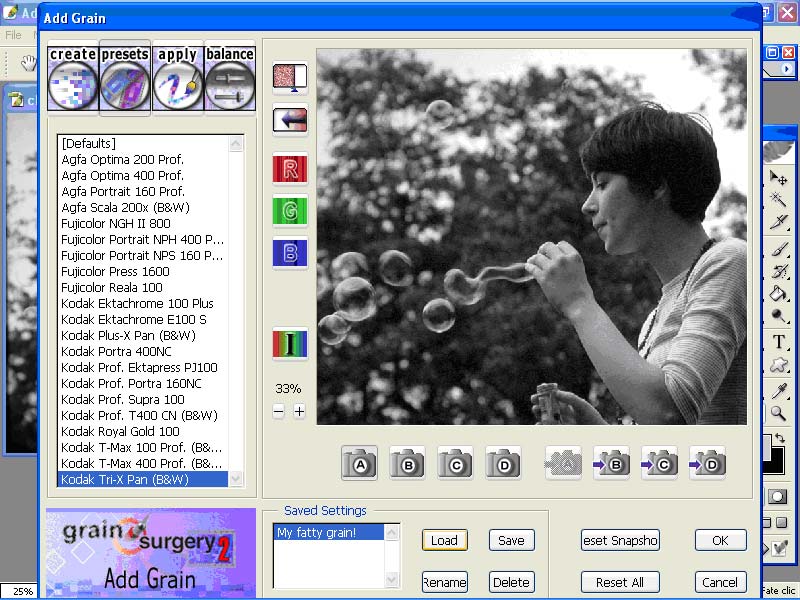Select Zoom tool in Photoshop toolbox
The width and height of the screenshot is (800, 600).
(x=779, y=413)
